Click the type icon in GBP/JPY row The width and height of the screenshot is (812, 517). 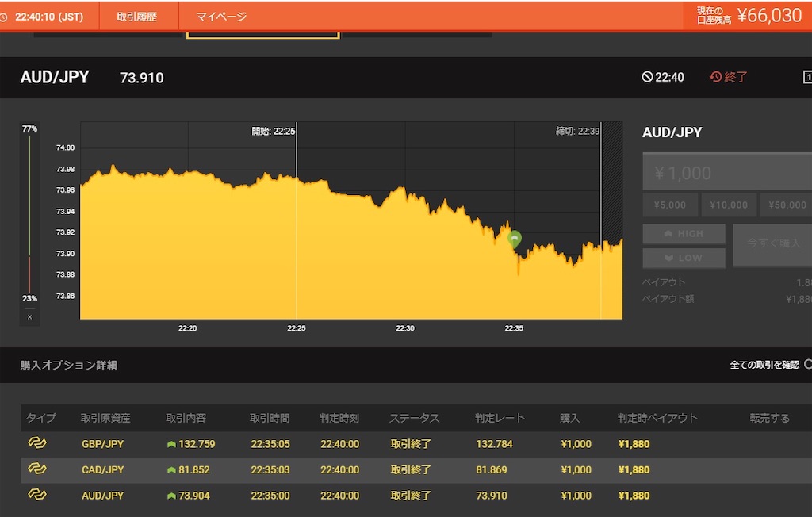[x=36, y=443]
